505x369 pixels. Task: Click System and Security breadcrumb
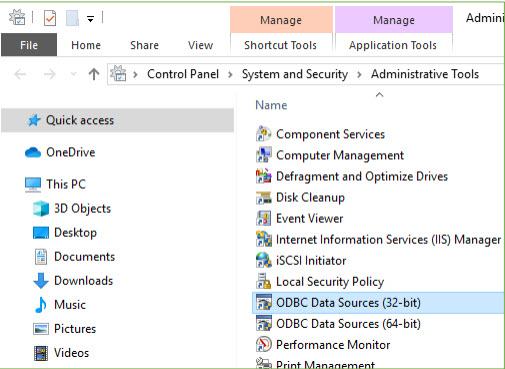point(295,74)
